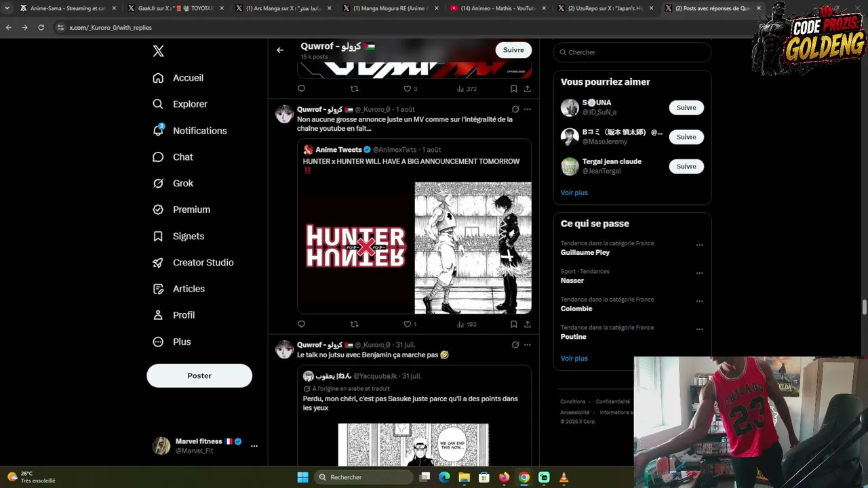View site information beside the address
This screenshot has height=488, width=868.
[60, 28]
